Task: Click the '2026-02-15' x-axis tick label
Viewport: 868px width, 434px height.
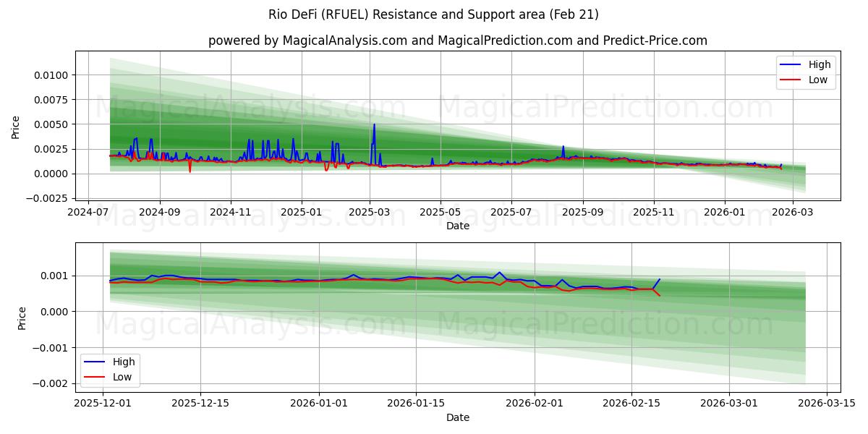Action: 631,404
